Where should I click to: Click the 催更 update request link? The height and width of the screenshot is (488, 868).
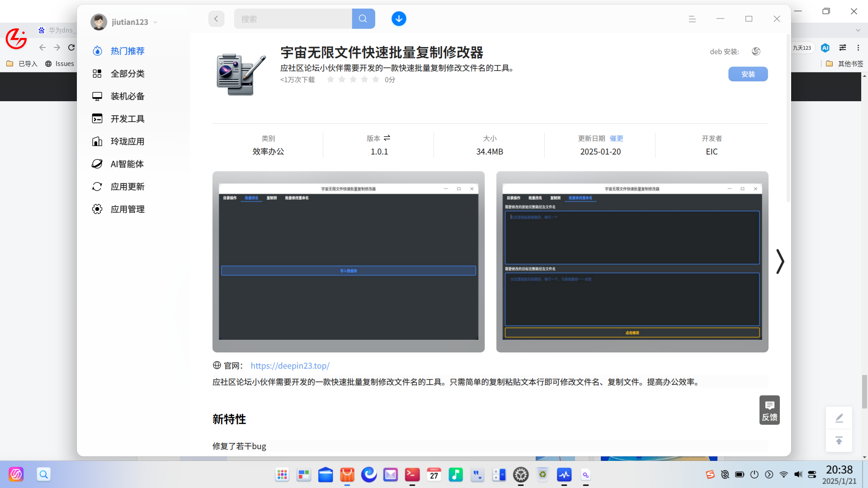pos(616,138)
